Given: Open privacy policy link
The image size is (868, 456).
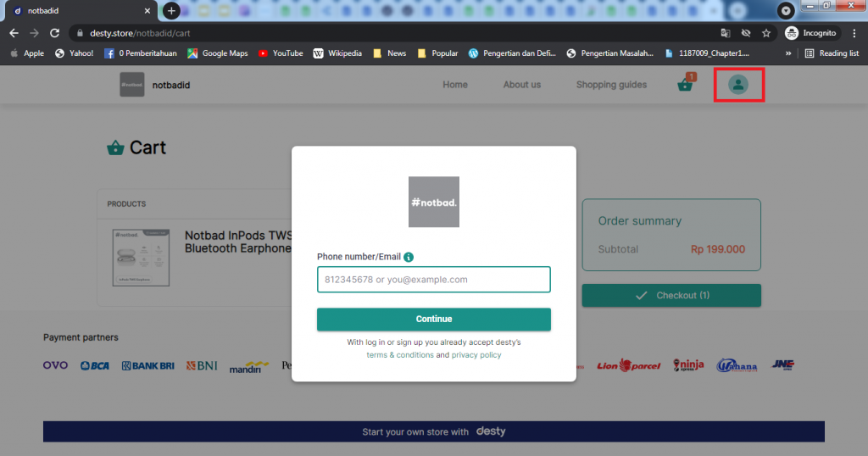Looking at the screenshot, I should [x=476, y=355].
